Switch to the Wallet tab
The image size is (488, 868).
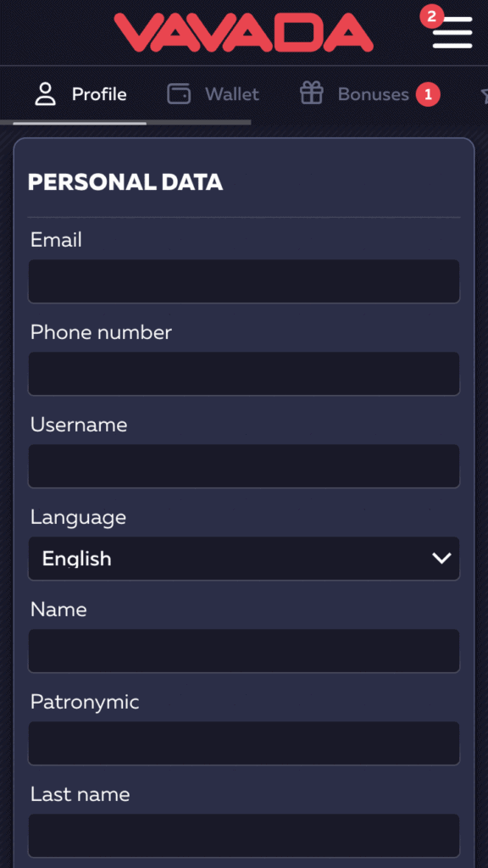pos(213,94)
